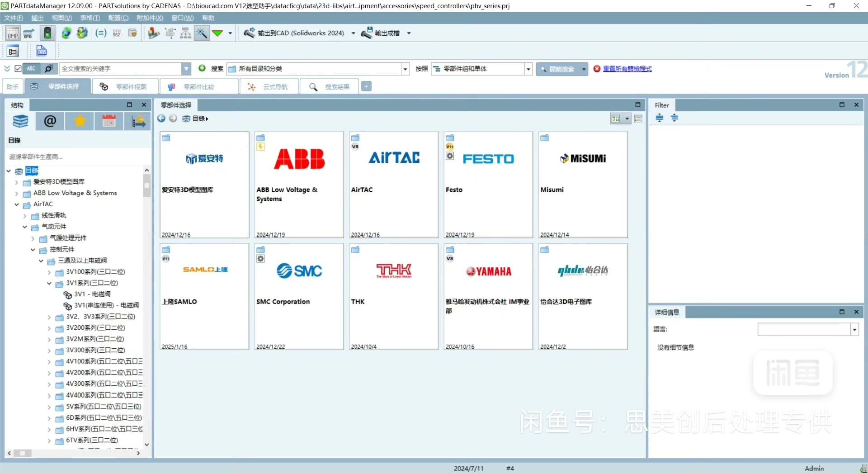
Task: Click the full-text search keyword field
Action: pos(120,69)
